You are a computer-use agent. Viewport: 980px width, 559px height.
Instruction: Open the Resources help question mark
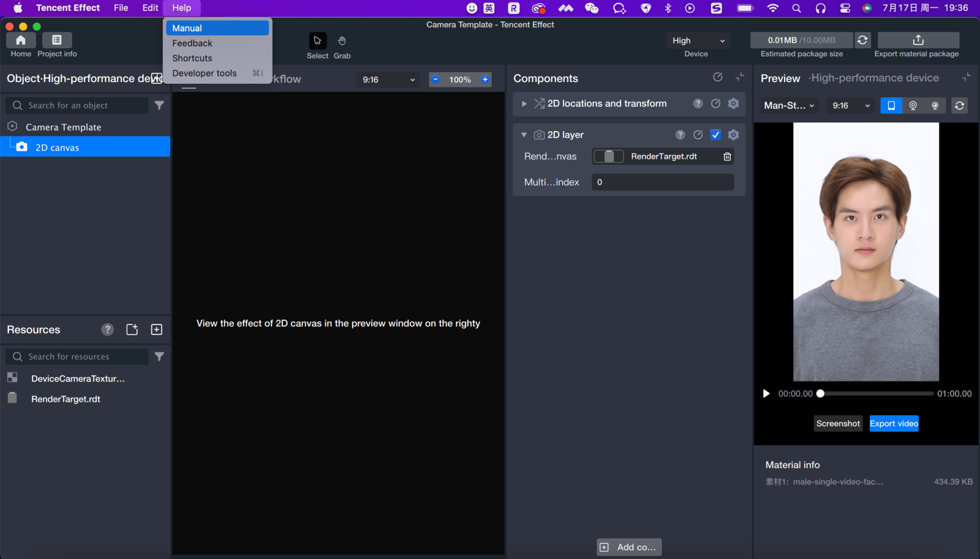coord(108,329)
